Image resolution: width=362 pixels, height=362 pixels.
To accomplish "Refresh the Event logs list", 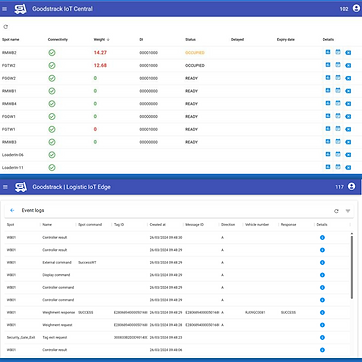I will pos(336,211).
